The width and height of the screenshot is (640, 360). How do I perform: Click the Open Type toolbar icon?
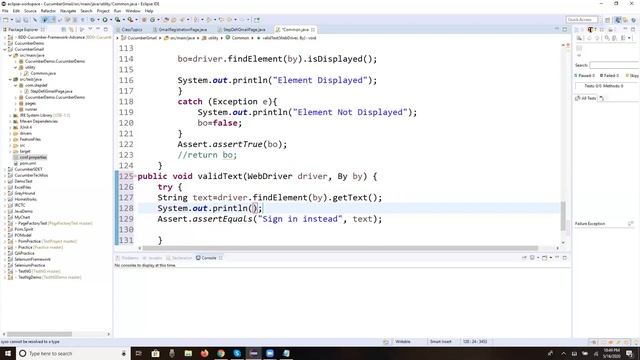[166, 20]
